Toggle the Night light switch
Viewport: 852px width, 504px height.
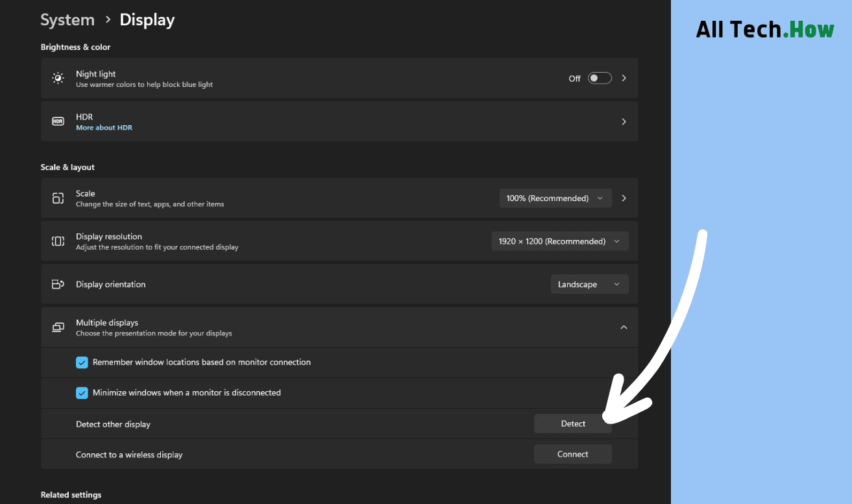(600, 78)
